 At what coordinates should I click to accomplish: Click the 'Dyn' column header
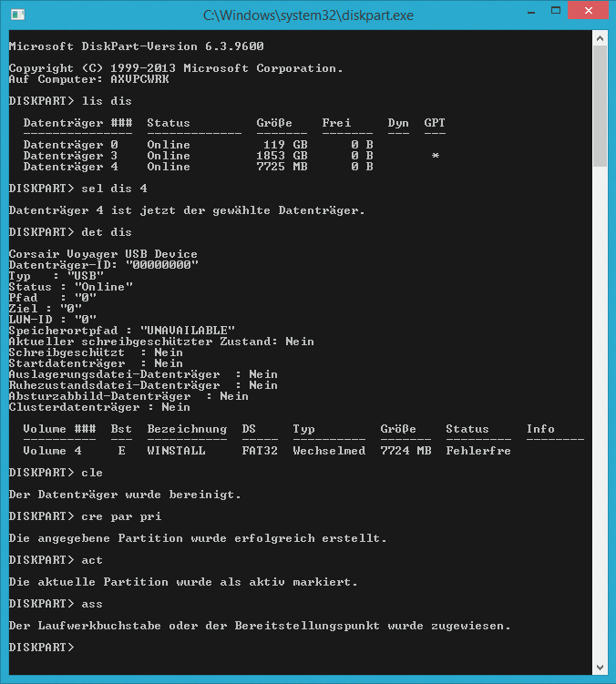pyautogui.click(x=398, y=123)
